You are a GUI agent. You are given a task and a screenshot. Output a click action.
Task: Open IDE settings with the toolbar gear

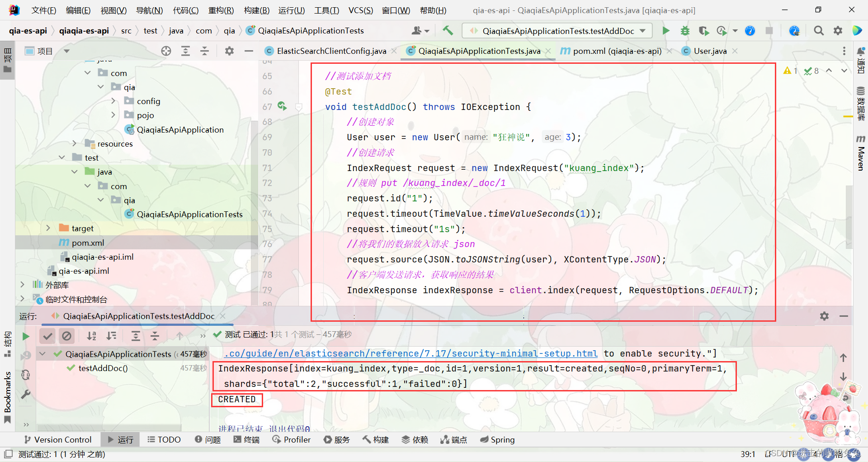(838, 31)
